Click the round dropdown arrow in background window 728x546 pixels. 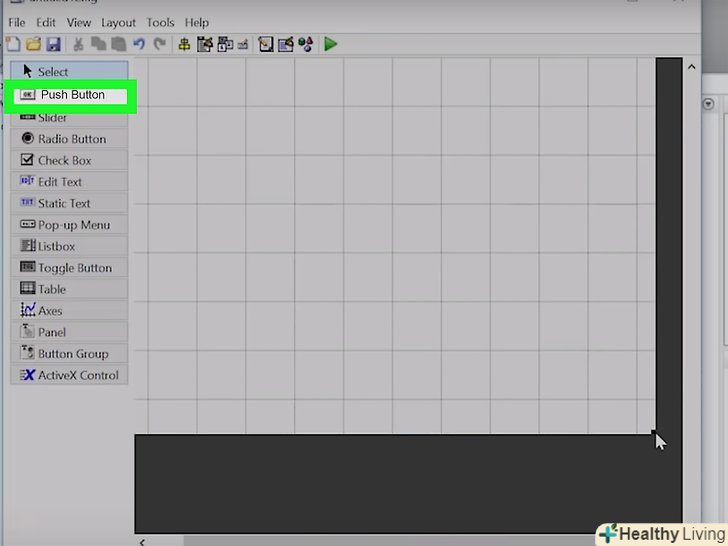[x=708, y=104]
